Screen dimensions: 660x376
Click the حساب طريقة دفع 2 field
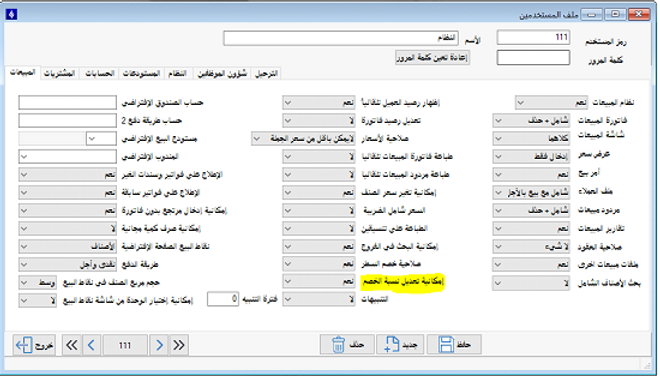pos(67,120)
